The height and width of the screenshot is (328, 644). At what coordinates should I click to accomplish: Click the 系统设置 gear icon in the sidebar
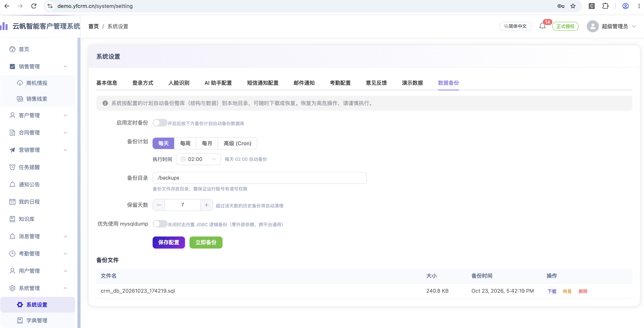tap(20, 305)
